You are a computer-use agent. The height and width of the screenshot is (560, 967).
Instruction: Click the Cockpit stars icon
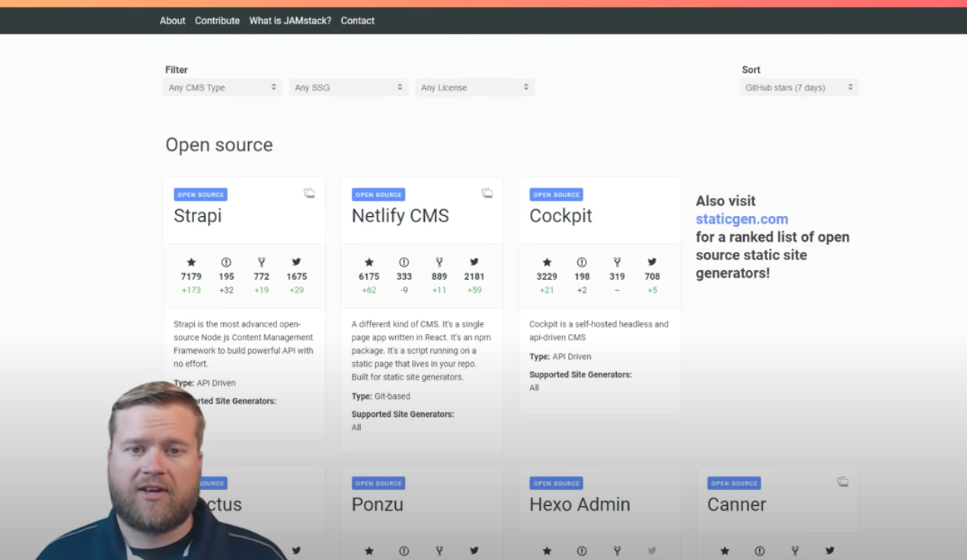point(547,262)
